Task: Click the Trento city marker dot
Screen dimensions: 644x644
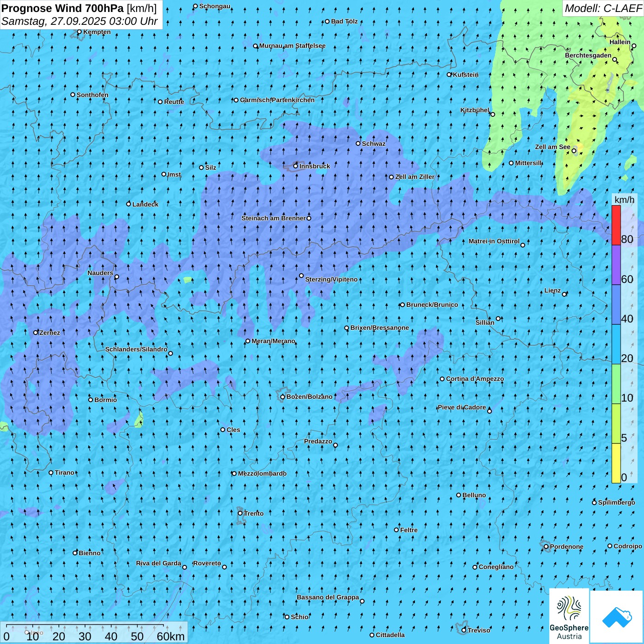Action: point(240,513)
